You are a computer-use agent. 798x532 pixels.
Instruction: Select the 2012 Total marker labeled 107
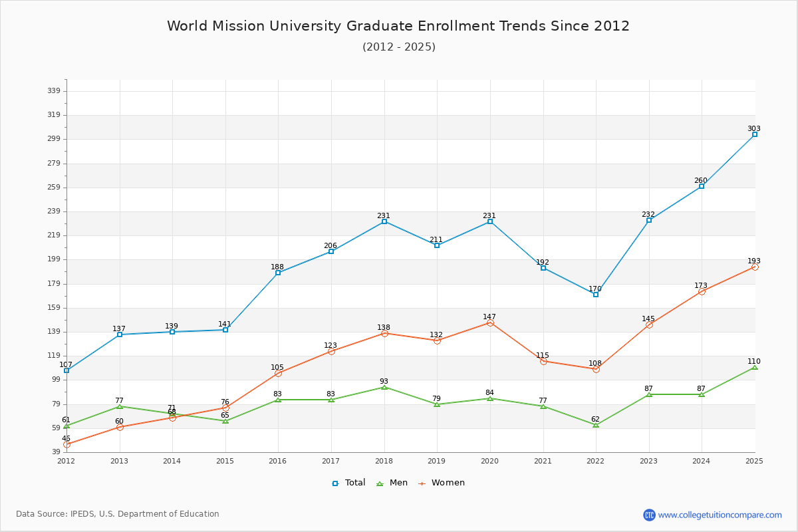66,370
